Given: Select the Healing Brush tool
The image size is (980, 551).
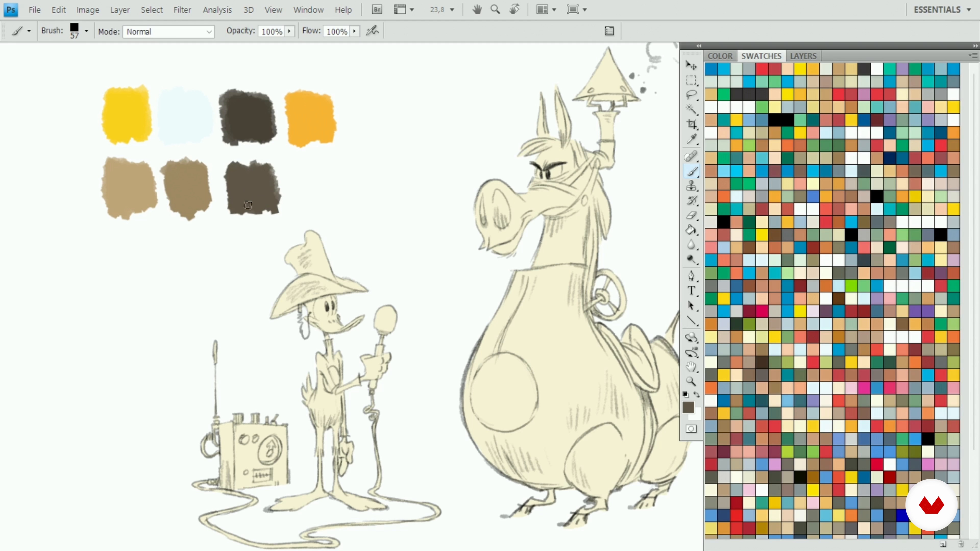Looking at the screenshot, I should 691,156.
